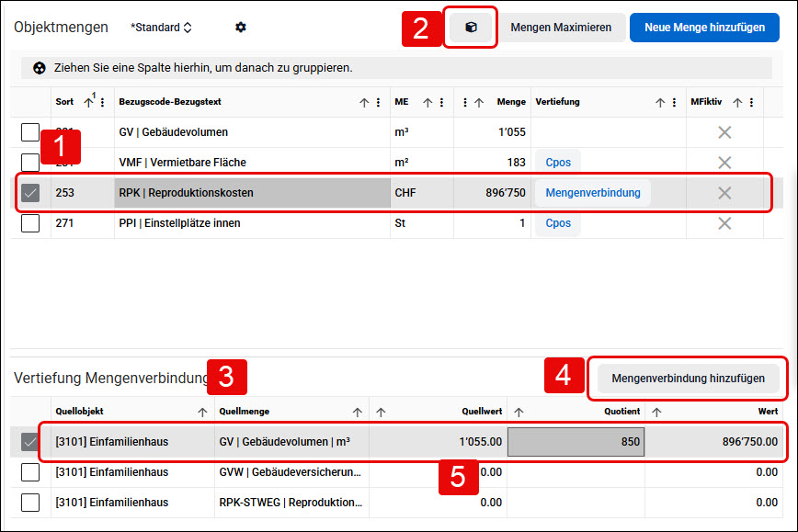
Task: Sort the Vertiefung column via arrow
Action: coord(660,102)
